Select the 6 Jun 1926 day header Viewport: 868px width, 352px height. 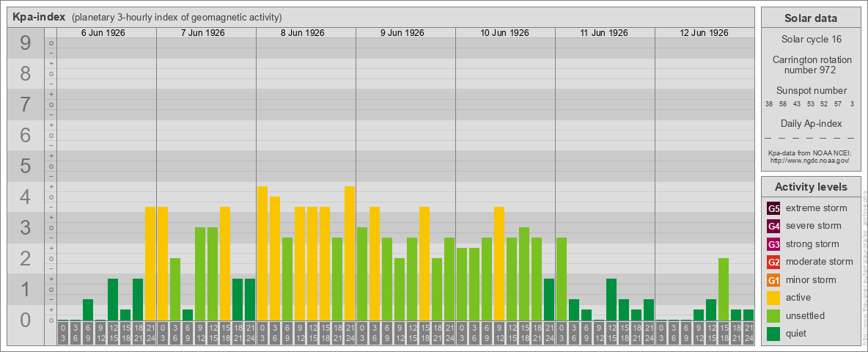tap(103, 33)
